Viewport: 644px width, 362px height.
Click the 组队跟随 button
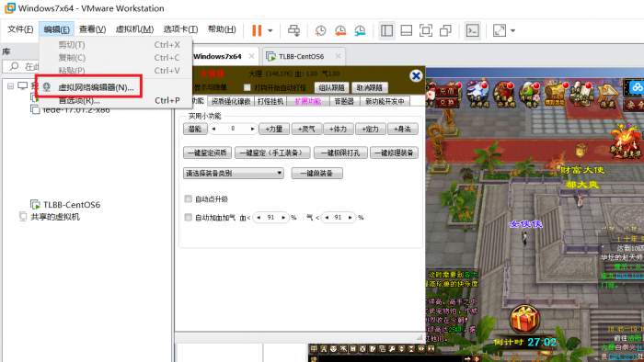pos(332,87)
